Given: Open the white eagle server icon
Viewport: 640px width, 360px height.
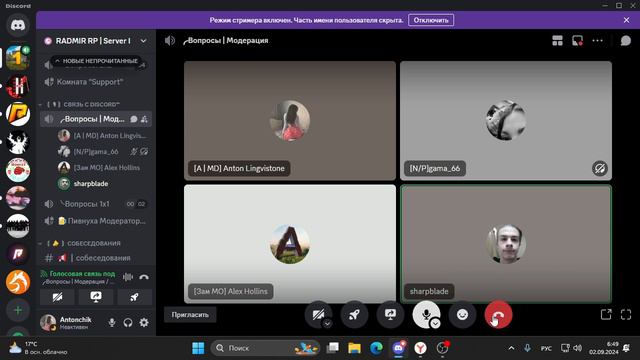Looking at the screenshot, I should [x=18, y=142].
